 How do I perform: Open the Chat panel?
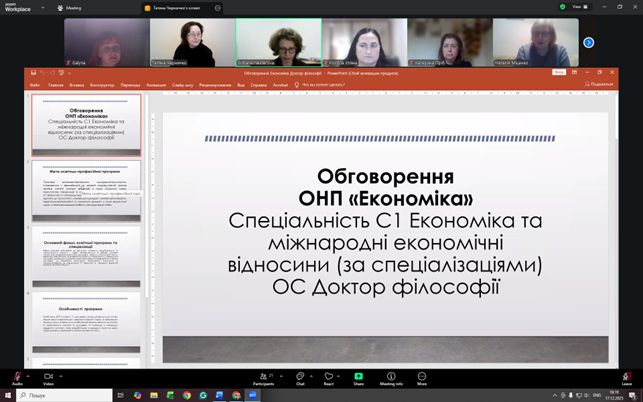(x=300, y=377)
